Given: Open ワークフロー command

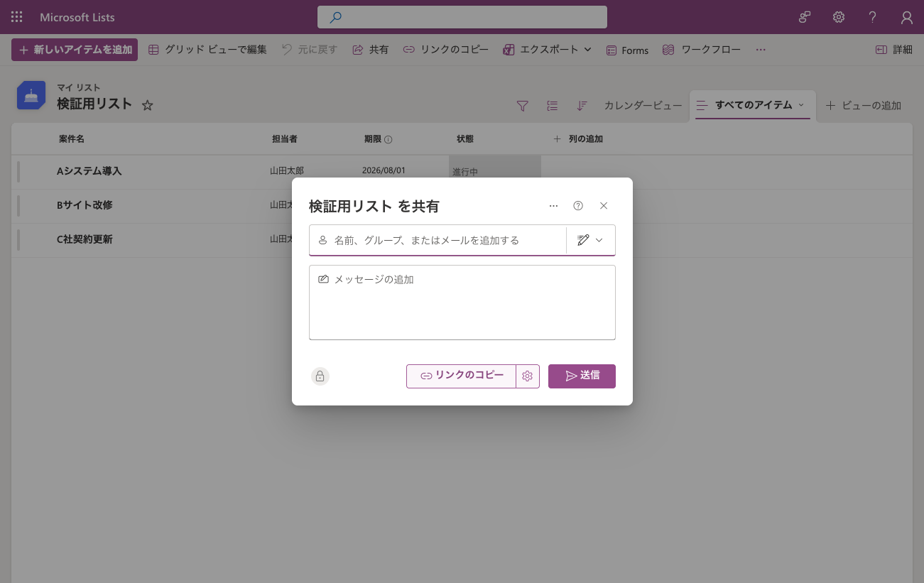Looking at the screenshot, I should [x=702, y=50].
